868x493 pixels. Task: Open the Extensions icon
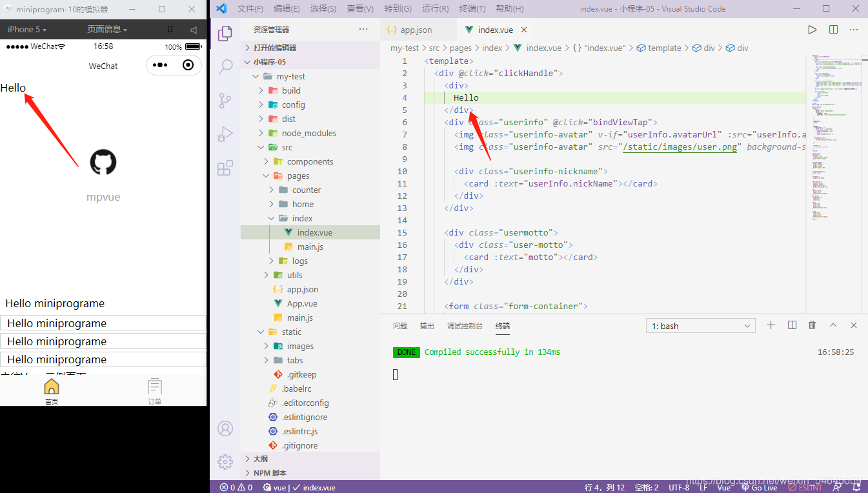point(225,168)
